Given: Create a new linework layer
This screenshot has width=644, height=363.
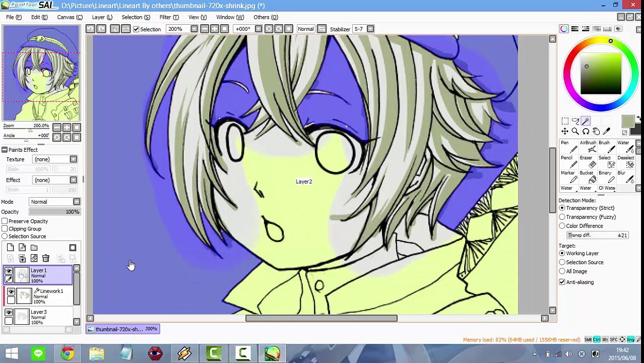Looking at the screenshot, I should click(22, 248).
